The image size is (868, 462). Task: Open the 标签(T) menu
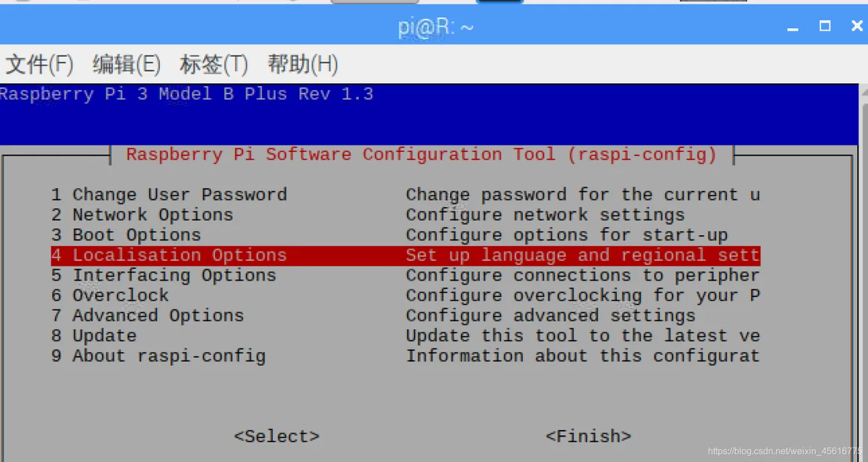[x=213, y=64]
